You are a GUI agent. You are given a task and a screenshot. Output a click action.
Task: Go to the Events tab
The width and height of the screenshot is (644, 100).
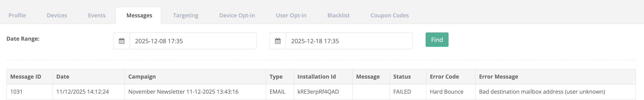pyautogui.click(x=97, y=15)
